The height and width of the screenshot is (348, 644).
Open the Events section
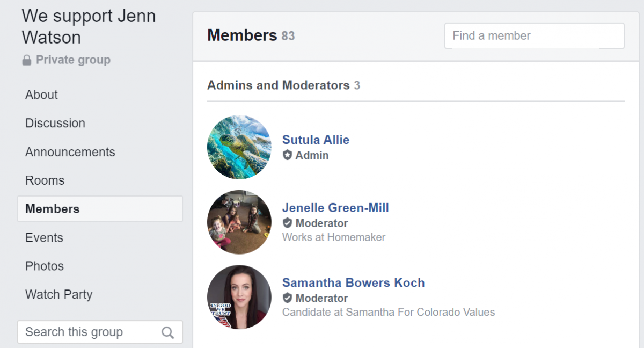point(44,237)
